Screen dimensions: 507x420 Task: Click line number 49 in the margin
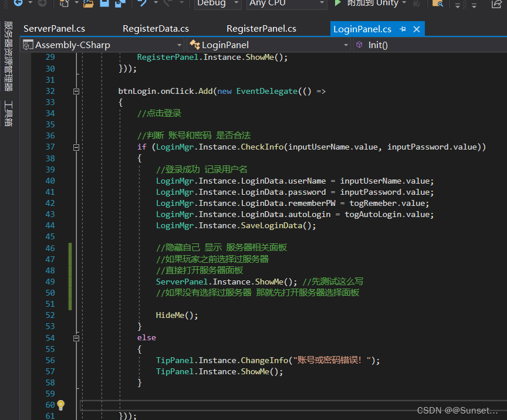coord(50,282)
